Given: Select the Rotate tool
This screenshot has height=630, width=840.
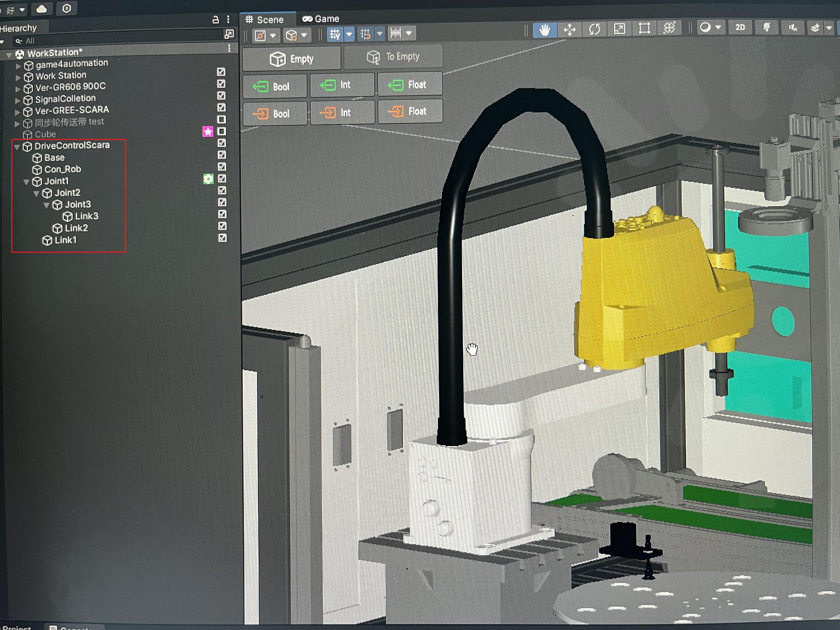Looking at the screenshot, I should pos(594,29).
